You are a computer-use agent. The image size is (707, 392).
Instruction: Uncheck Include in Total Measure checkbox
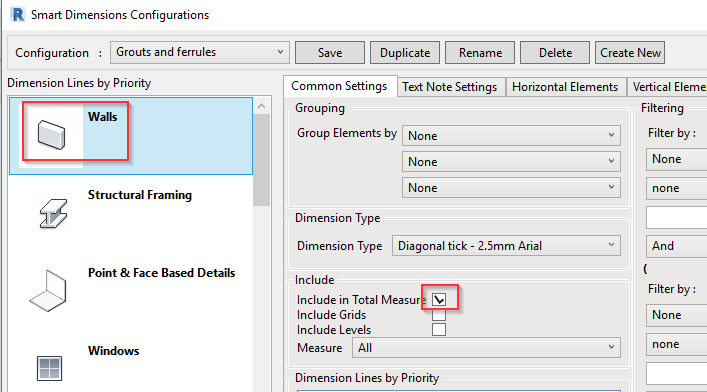(x=439, y=299)
